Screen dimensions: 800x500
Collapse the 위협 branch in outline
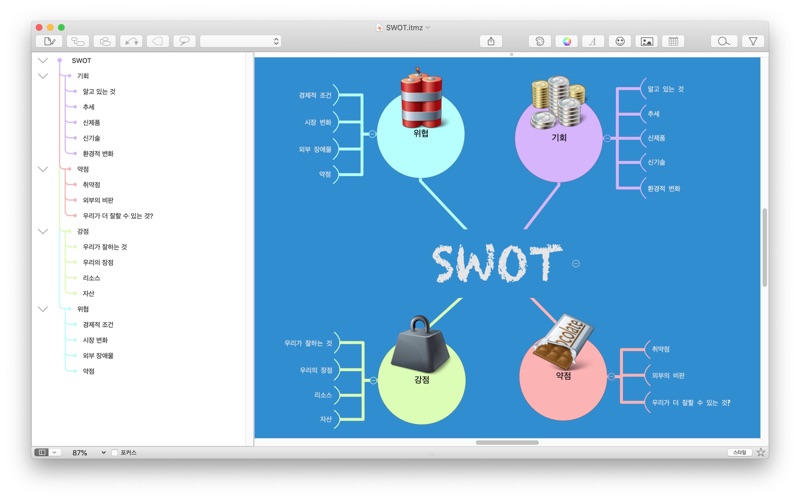click(43, 309)
